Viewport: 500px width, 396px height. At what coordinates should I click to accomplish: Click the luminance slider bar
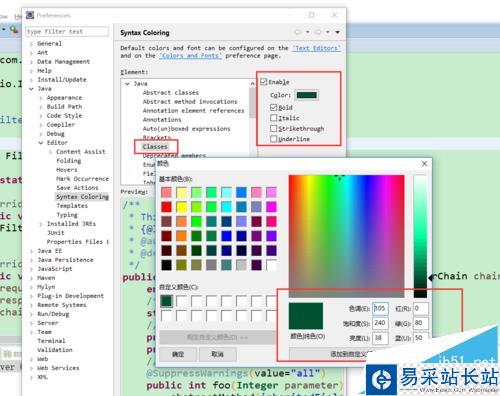point(420,236)
